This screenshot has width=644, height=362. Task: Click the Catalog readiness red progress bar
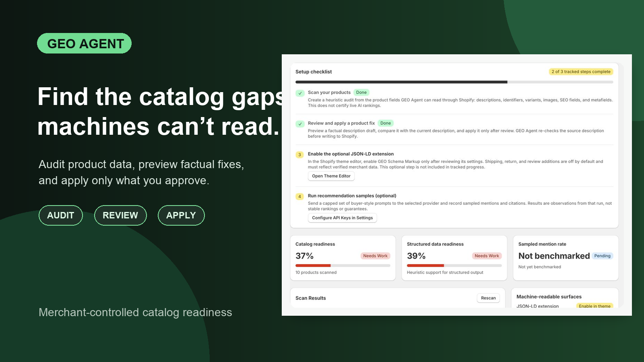(x=343, y=265)
